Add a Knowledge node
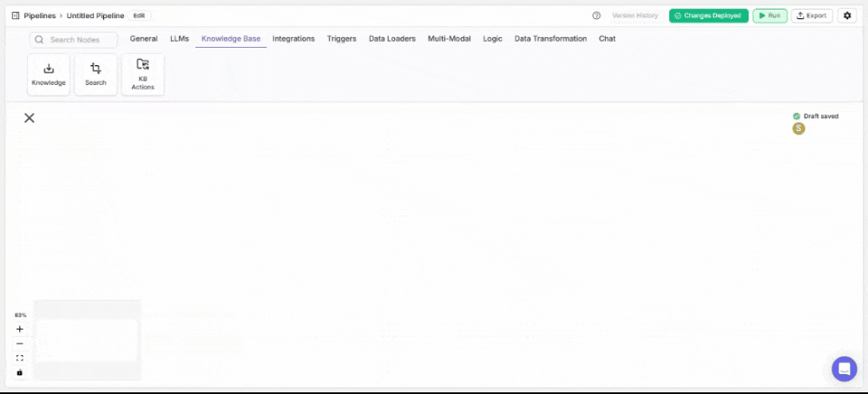The image size is (868, 394). coord(49,75)
